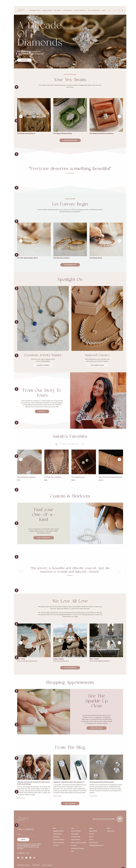This screenshot has width=136, height=868.
Task: Open the wishlist heart icon in header
Action: [x=117, y=10]
